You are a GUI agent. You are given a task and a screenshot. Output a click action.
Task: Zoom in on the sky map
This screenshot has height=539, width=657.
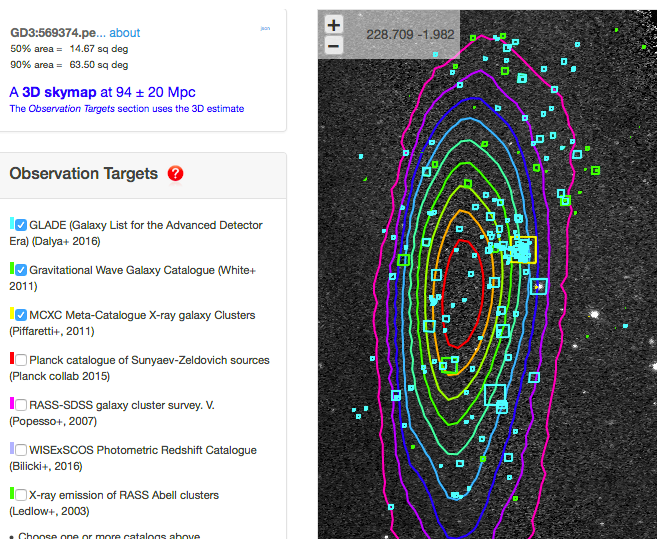pos(333,25)
